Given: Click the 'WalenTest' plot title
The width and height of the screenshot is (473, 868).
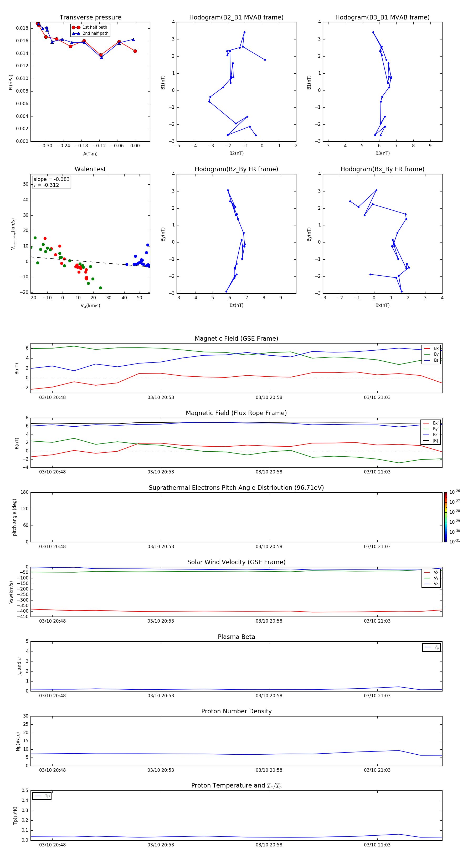Looking at the screenshot, I should (x=90, y=169).
